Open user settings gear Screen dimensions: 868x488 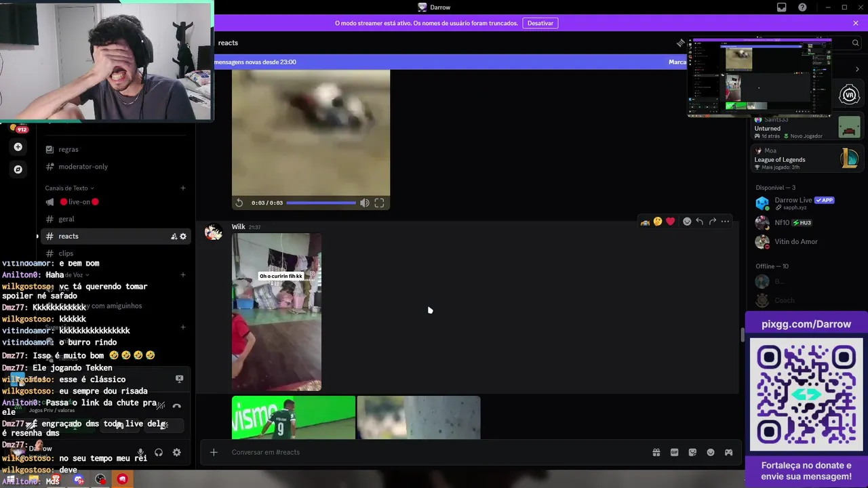[x=176, y=452]
